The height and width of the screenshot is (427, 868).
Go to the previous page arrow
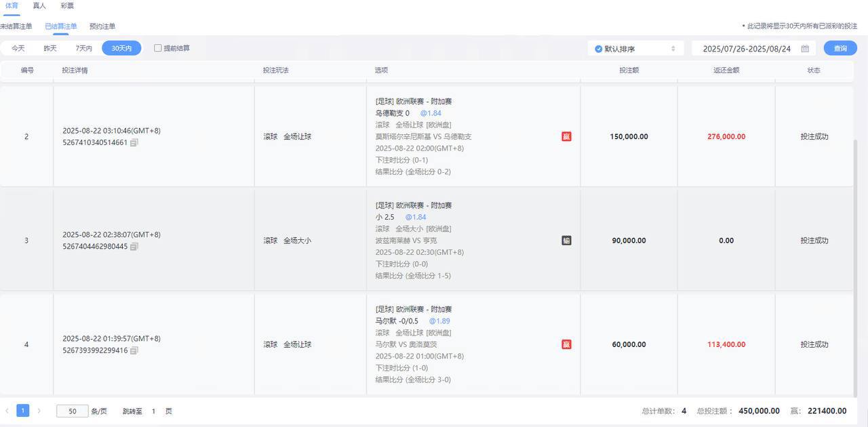[x=7, y=411]
